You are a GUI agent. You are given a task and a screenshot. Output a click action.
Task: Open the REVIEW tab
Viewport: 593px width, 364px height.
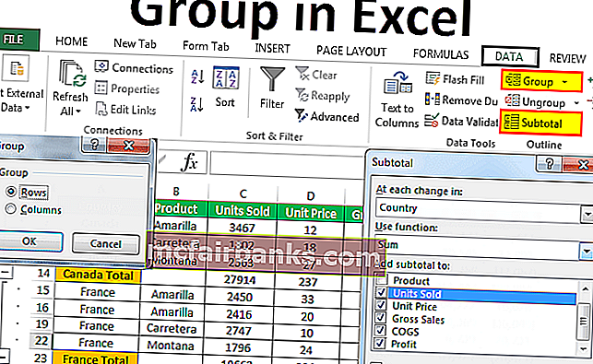coord(567,58)
